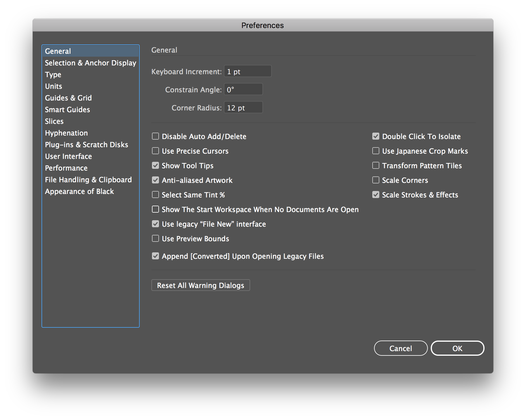Open File Handling & Clipboard preferences

click(x=91, y=180)
